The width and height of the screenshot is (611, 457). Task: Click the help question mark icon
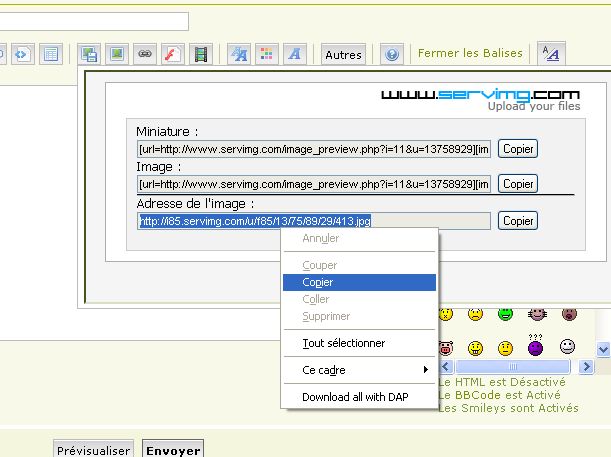392,54
